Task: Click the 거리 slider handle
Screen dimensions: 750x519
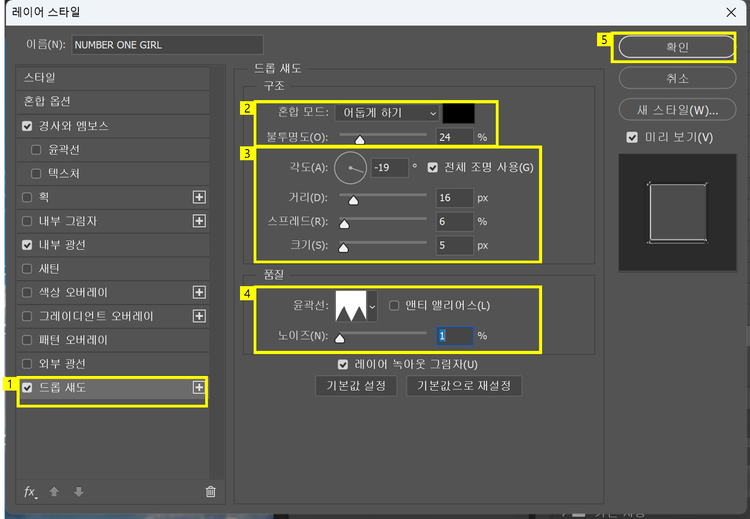Action: pos(353,200)
